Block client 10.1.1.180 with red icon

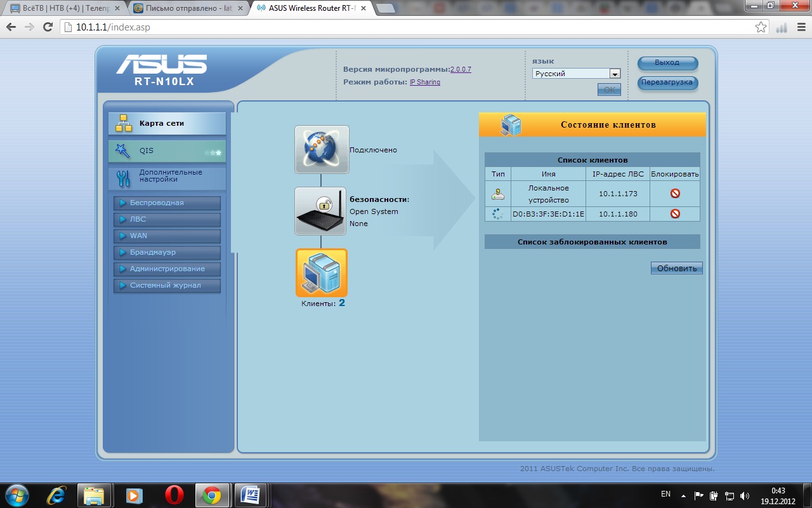click(x=675, y=214)
